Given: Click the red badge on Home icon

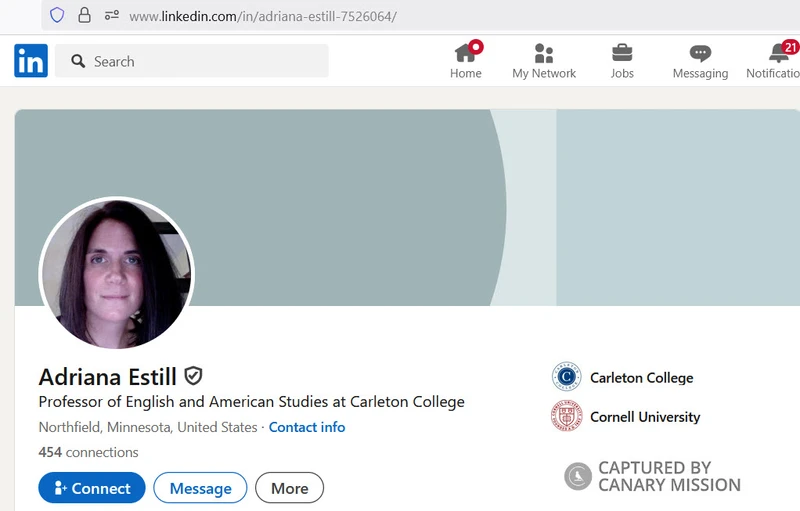Looking at the screenshot, I should (476, 47).
